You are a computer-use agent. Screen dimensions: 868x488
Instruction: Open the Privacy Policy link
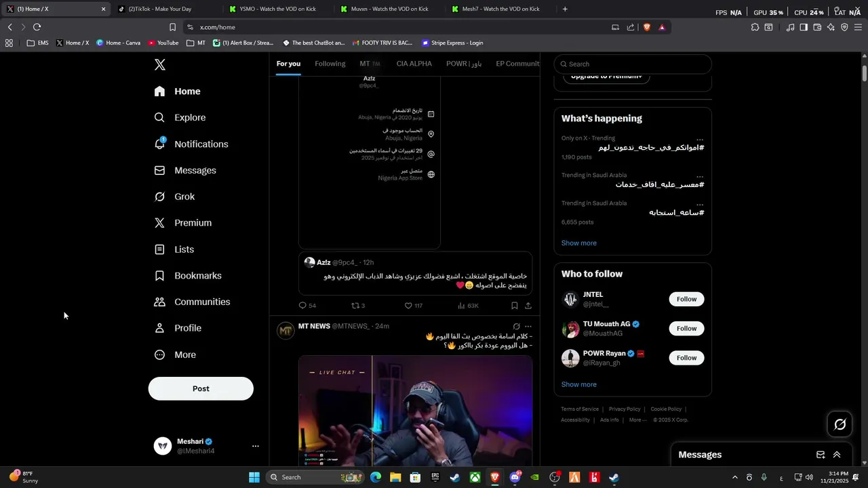point(625,409)
